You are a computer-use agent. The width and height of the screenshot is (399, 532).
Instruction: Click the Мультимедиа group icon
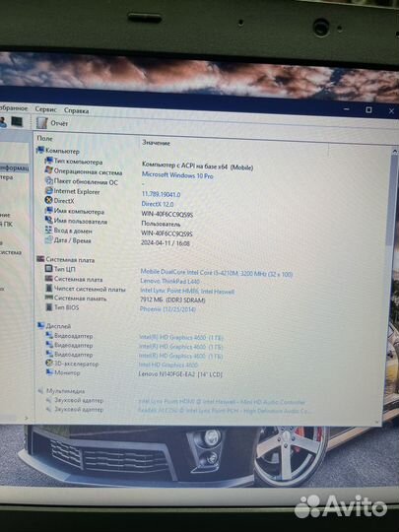(40, 391)
